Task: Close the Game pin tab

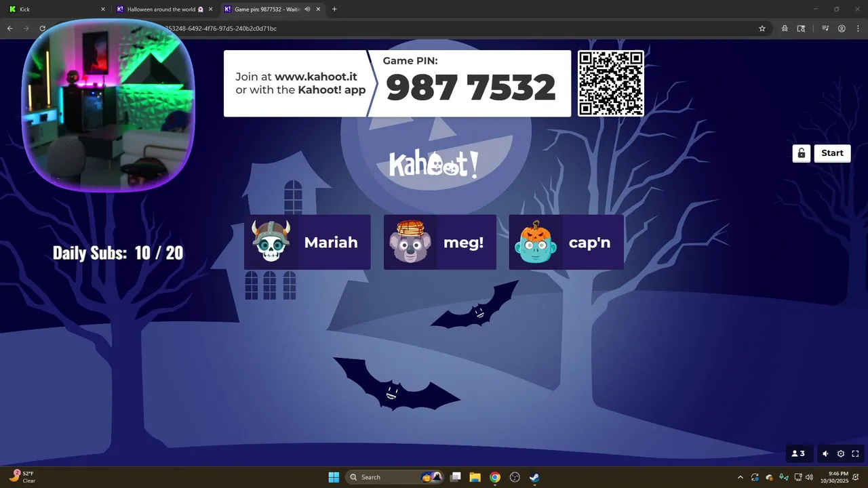Action: (318, 9)
